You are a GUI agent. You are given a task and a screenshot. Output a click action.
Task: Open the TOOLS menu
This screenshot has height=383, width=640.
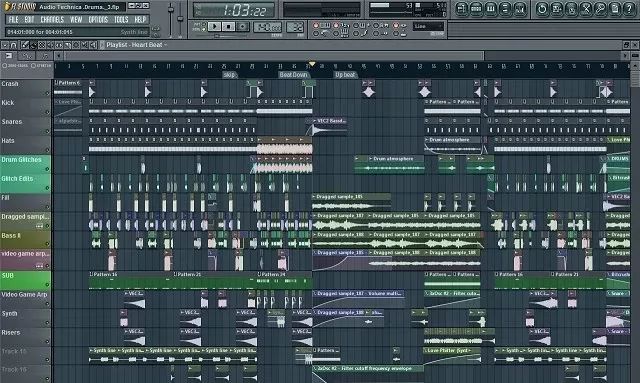tap(121, 20)
